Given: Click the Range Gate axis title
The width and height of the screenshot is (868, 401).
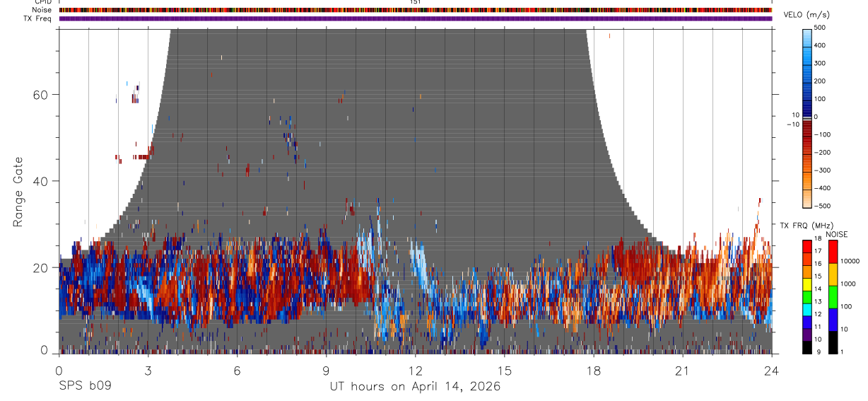Looking at the screenshot, I should (x=19, y=192).
